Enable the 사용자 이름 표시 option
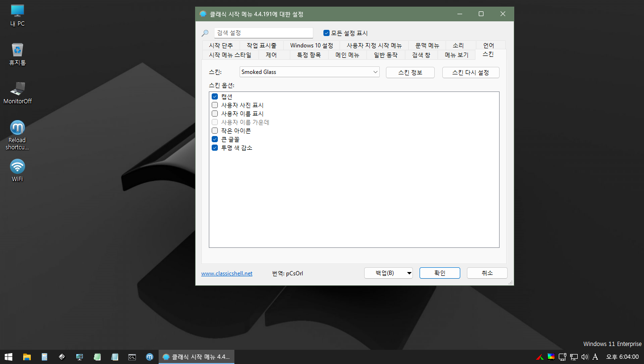 [x=215, y=114]
